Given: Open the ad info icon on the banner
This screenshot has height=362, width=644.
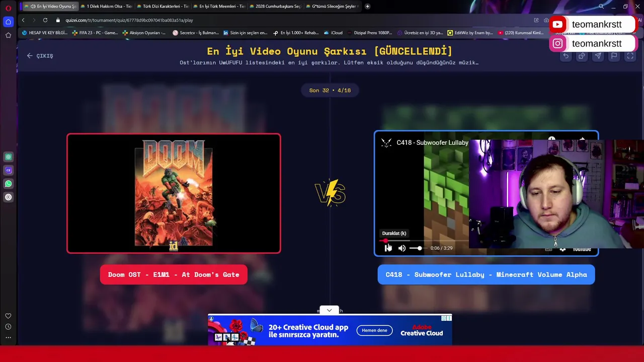Looking at the screenshot, I should tap(444, 318).
